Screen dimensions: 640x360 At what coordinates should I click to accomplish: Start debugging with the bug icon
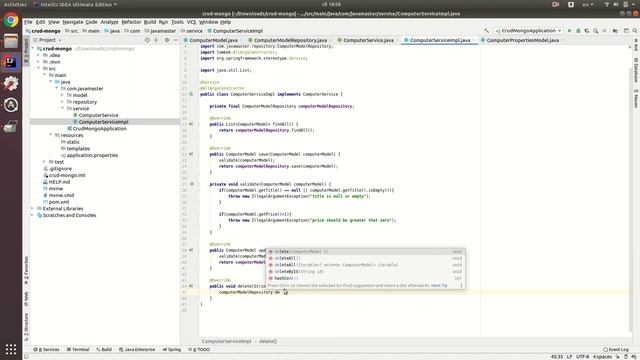coord(578,31)
